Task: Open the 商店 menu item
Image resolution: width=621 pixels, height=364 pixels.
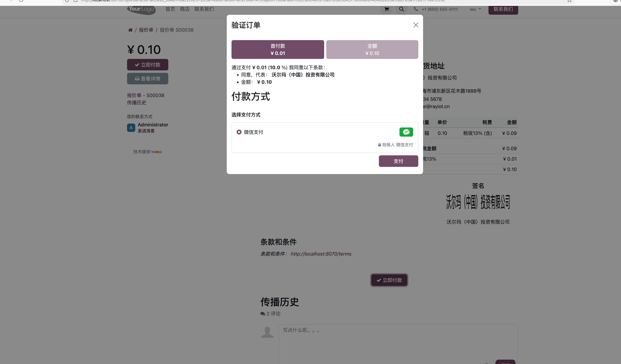Action: [x=185, y=9]
